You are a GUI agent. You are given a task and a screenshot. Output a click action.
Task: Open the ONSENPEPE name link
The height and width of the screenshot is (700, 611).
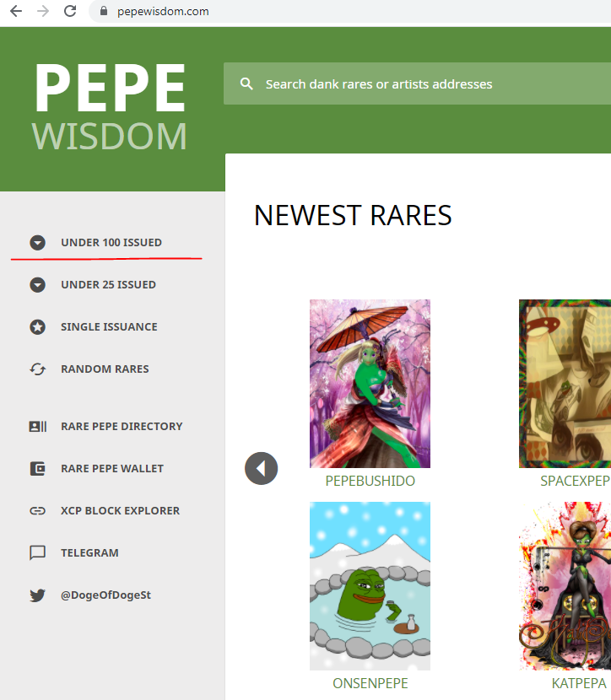(x=370, y=683)
